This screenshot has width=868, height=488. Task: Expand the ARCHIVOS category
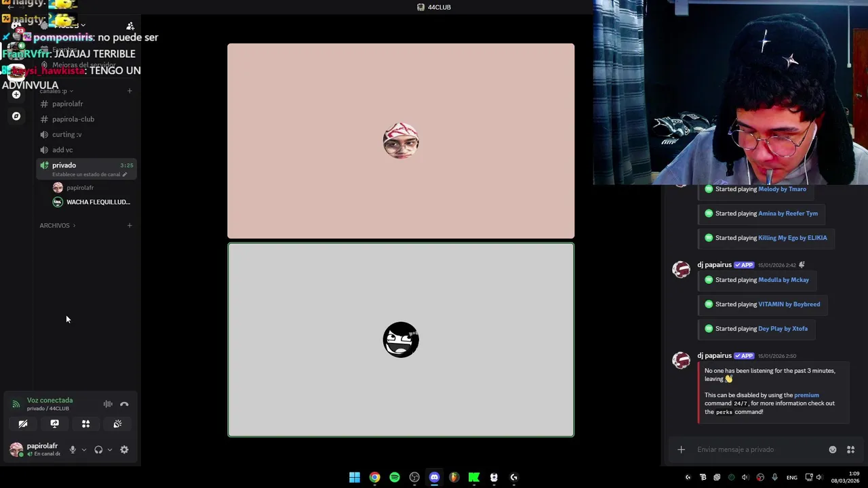(x=58, y=226)
